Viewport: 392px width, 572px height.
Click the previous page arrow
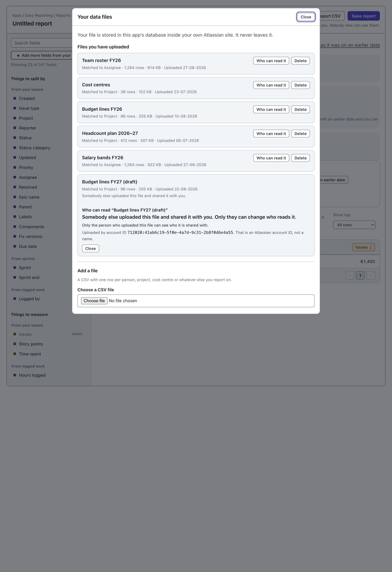pyautogui.click(x=349, y=275)
